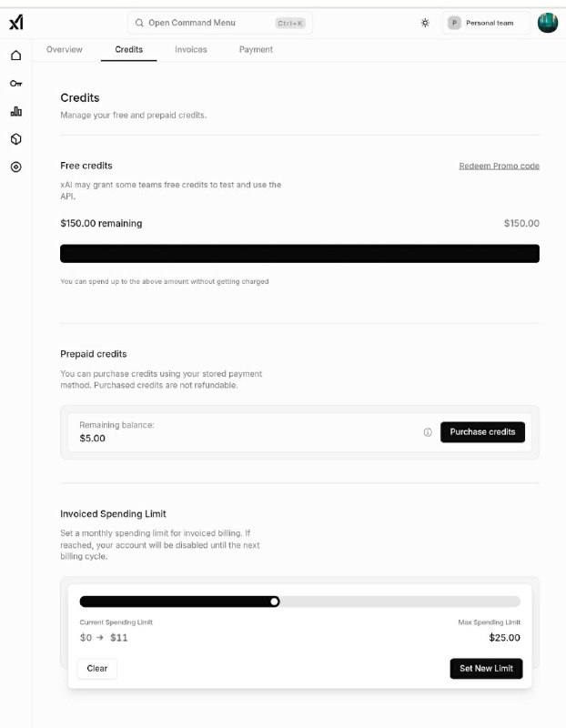Click the Redeem Promo code link
566x728 pixels.
(499, 165)
